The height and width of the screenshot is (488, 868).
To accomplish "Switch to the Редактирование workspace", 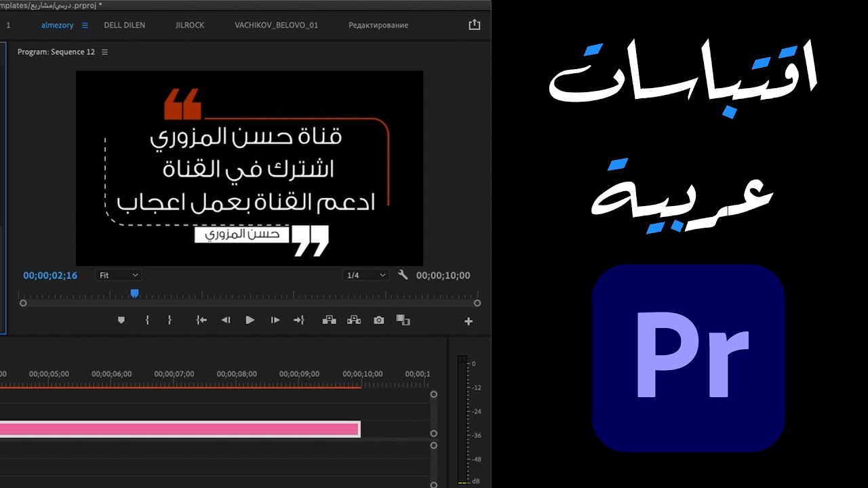I will click(x=378, y=25).
